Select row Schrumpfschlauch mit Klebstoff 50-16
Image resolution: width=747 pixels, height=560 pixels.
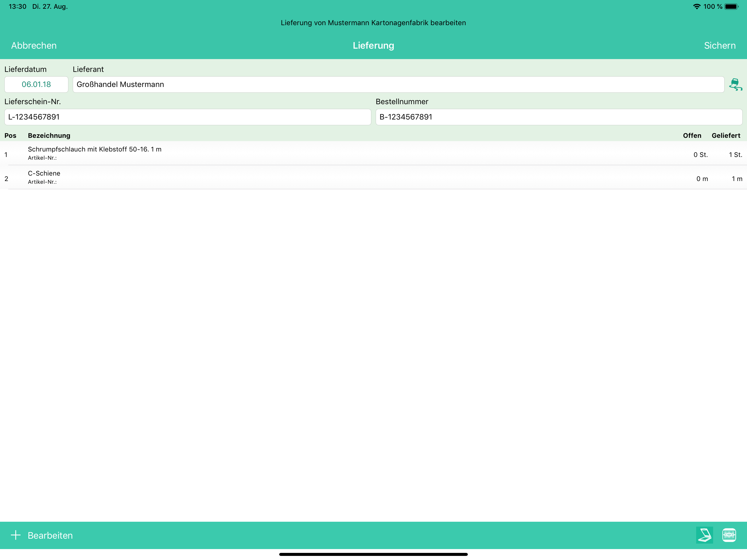click(x=373, y=153)
